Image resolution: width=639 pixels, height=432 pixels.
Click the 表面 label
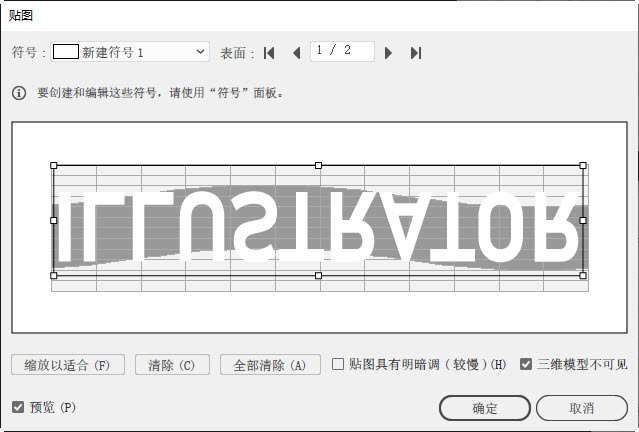point(238,53)
